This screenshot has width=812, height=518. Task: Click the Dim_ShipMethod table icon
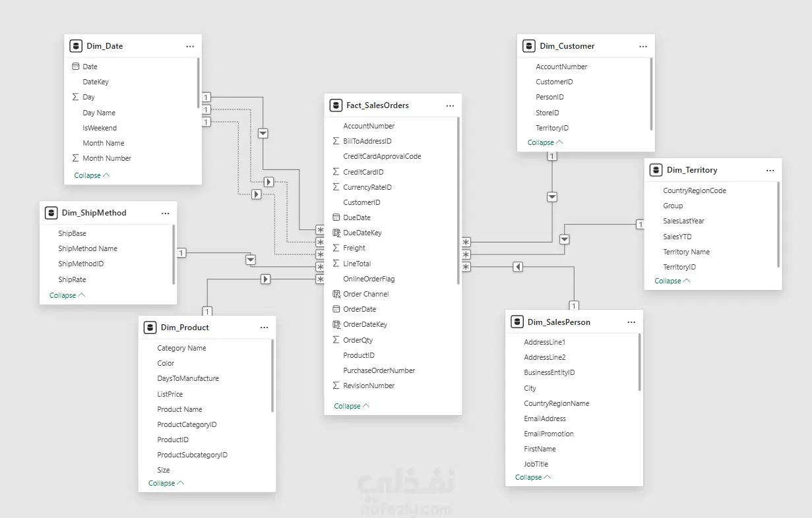tap(51, 213)
